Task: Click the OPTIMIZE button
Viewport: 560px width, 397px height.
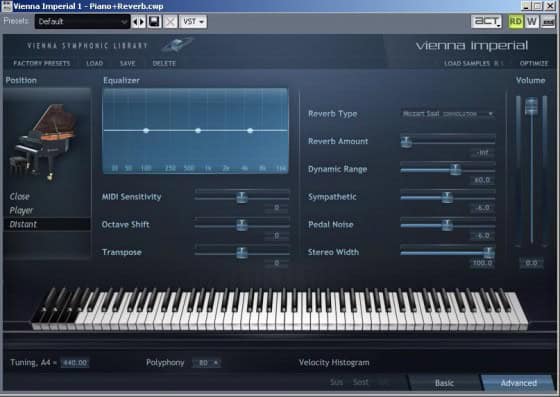Action: point(534,64)
